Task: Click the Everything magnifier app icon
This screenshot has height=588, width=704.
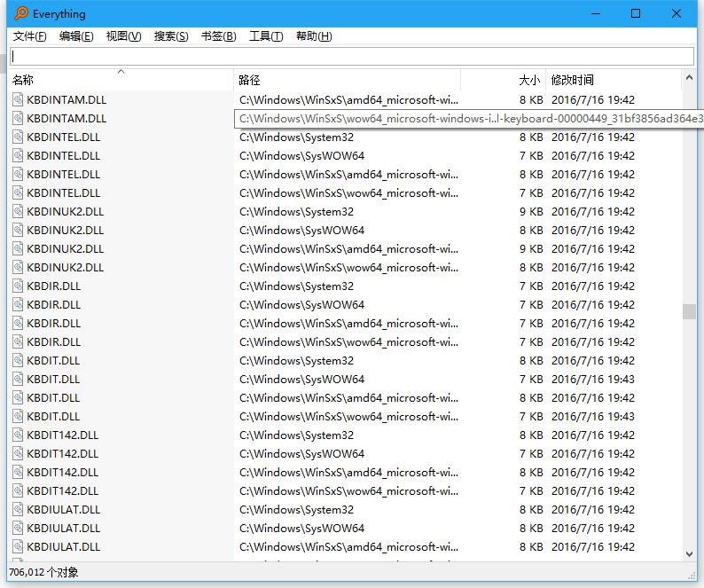Action: pyautogui.click(x=20, y=13)
